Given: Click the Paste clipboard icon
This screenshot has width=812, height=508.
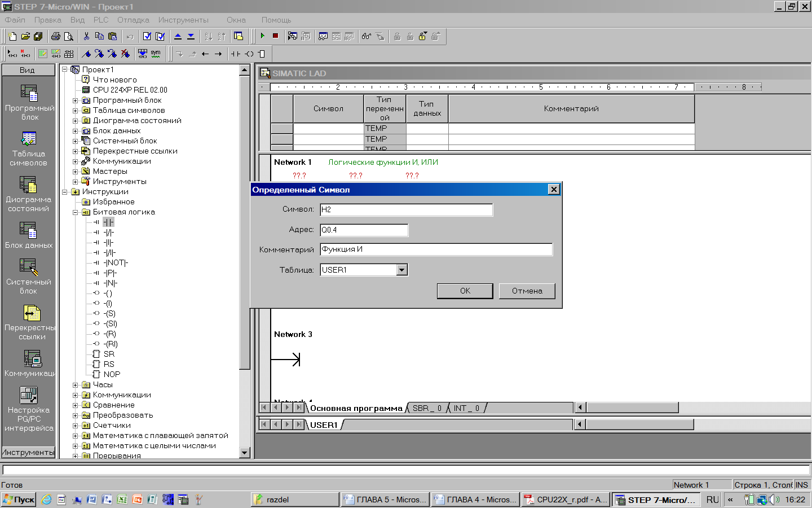Looking at the screenshot, I should click(112, 36).
